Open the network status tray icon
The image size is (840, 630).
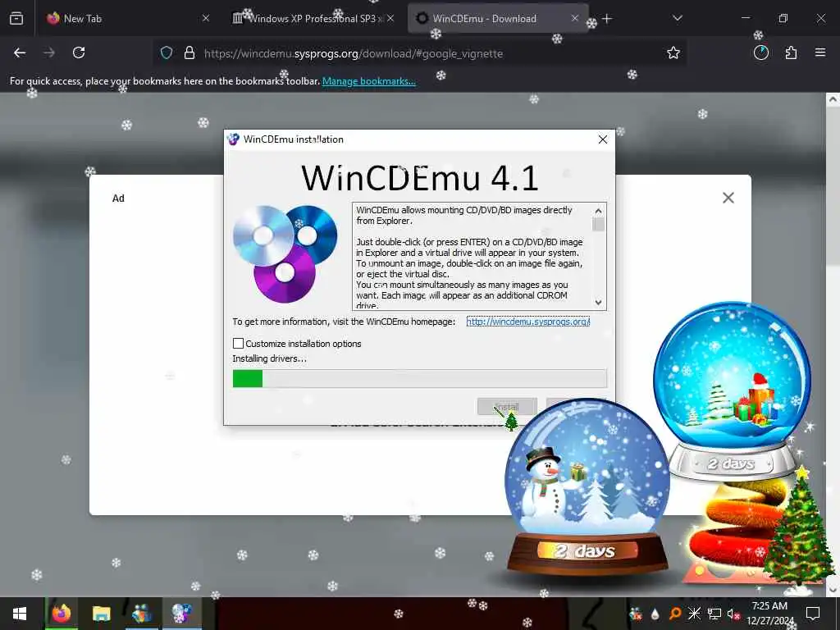point(714,614)
